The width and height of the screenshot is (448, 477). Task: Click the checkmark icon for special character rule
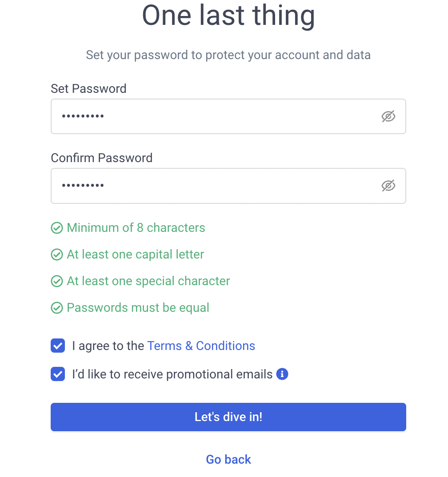coord(57,281)
